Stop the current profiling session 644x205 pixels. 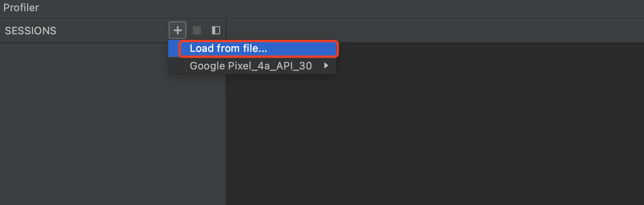click(197, 30)
